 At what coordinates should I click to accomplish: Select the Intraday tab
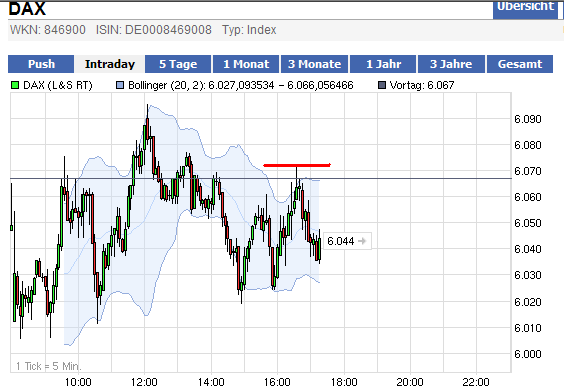click(x=110, y=64)
